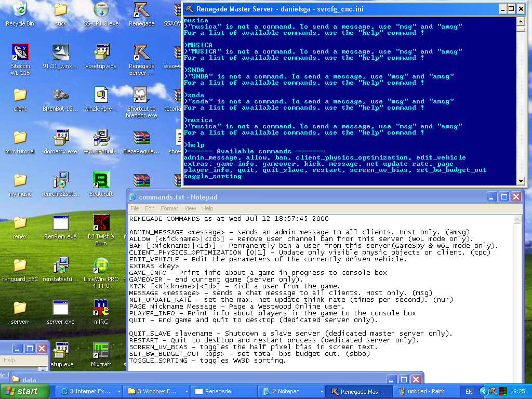Click the EN language indicator in tray
This screenshot has width=532, height=399.
click(x=469, y=391)
